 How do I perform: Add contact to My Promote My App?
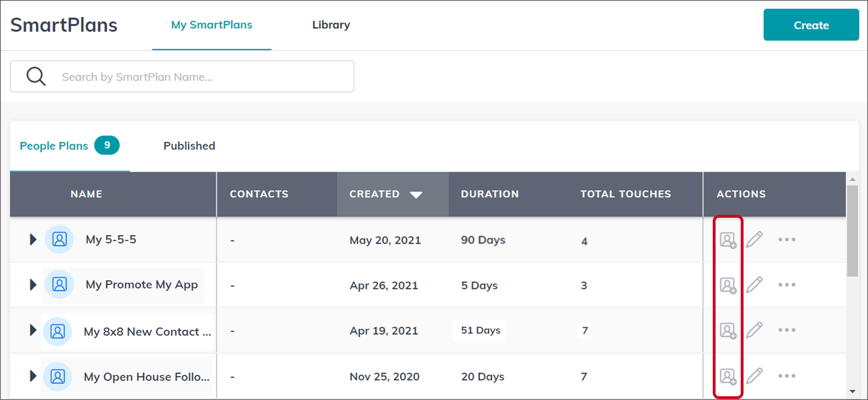(728, 285)
